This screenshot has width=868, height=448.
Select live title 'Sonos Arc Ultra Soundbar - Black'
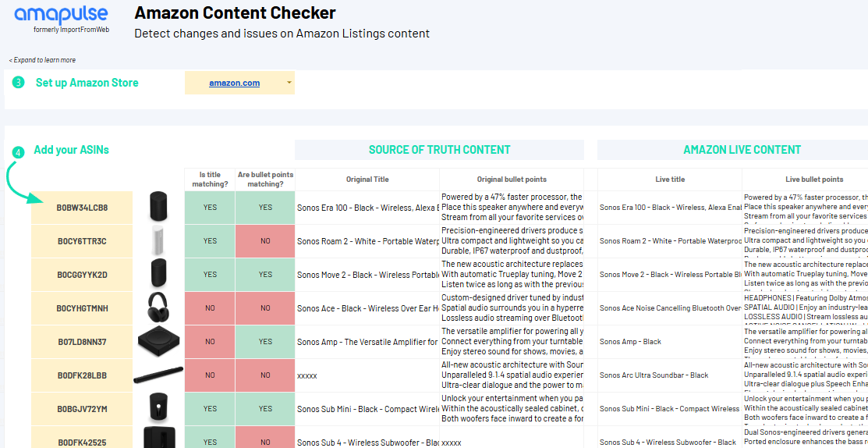pos(670,375)
